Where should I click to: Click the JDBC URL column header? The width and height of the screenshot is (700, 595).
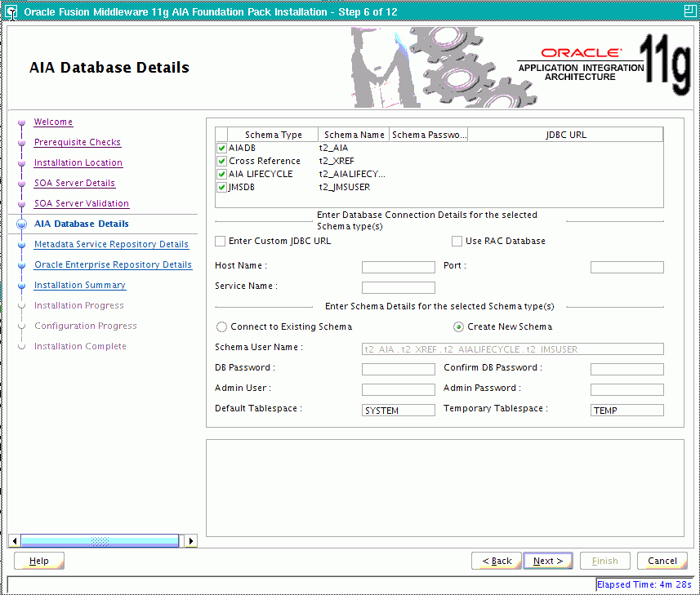click(565, 135)
